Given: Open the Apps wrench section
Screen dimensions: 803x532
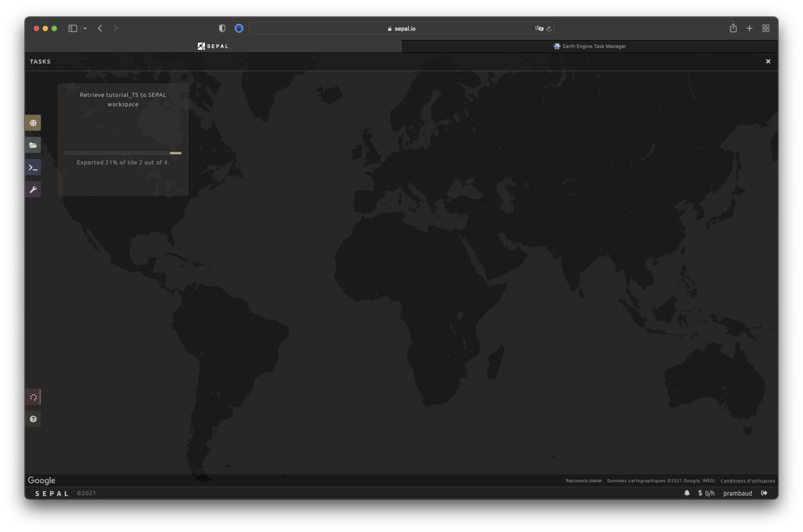Looking at the screenshot, I should click(33, 189).
